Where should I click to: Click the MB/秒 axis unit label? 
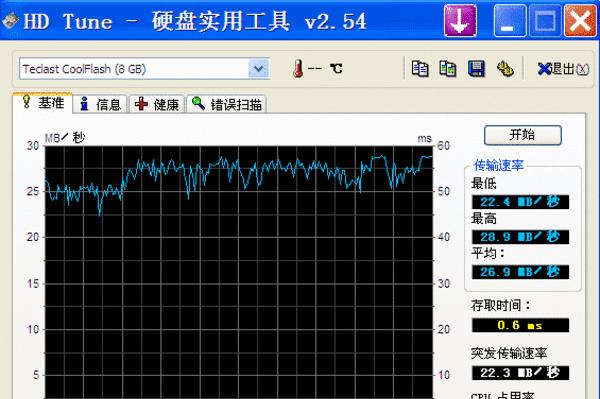[65, 137]
